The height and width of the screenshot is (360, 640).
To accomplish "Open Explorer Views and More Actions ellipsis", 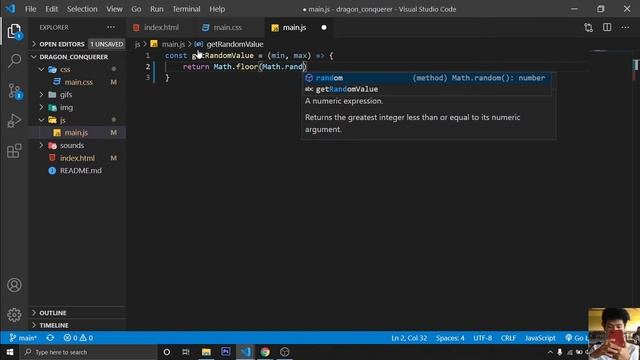I will tap(111, 27).
